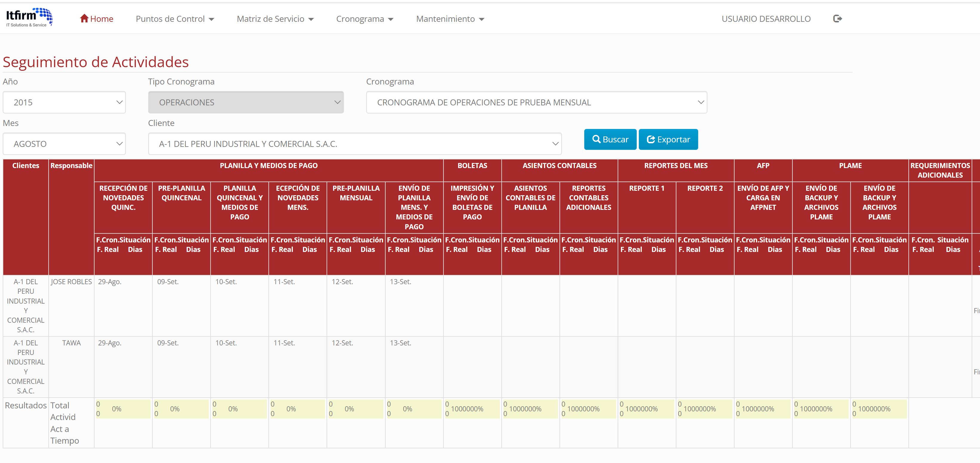The height and width of the screenshot is (463, 980).
Task: Expand the Puntos de Control chevron
Action: pyautogui.click(x=211, y=19)
